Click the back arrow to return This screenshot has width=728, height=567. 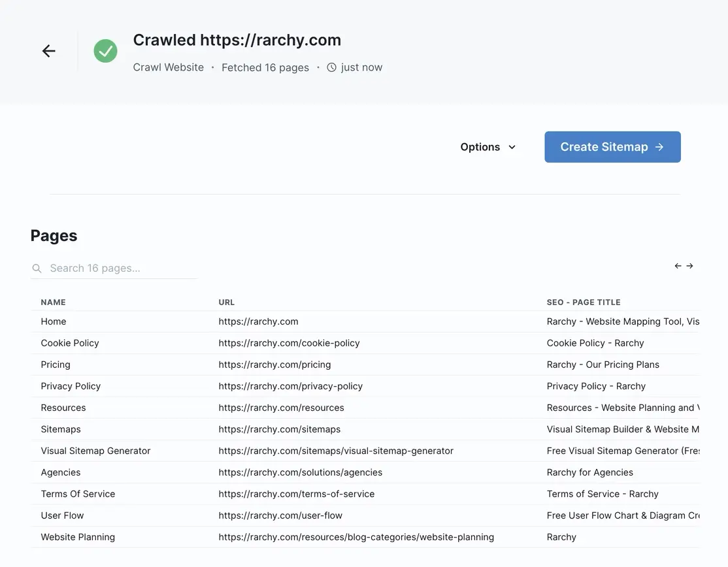tap(48, 50)
